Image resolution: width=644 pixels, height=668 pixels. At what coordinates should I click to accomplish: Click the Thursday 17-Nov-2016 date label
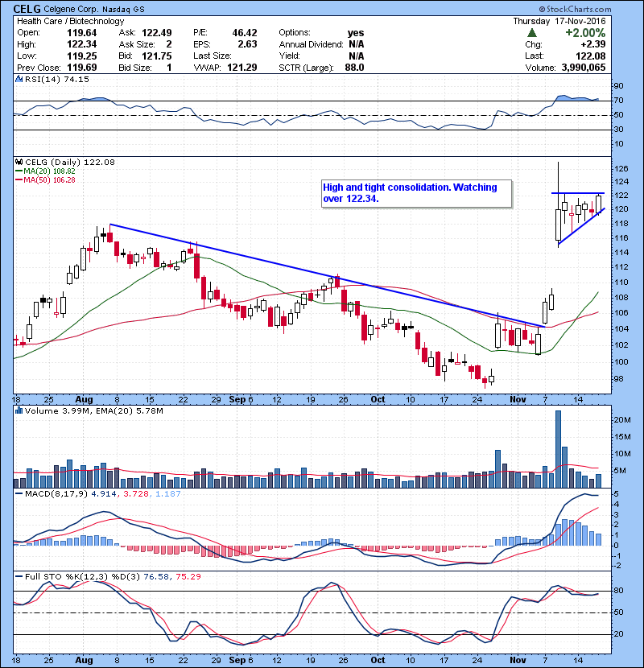(559, 21)
